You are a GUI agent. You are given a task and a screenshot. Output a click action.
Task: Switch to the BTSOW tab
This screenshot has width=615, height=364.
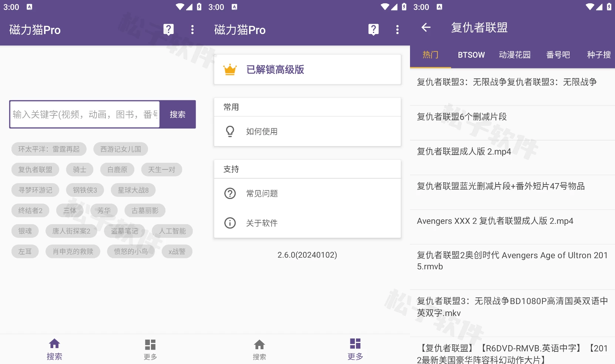471,55
